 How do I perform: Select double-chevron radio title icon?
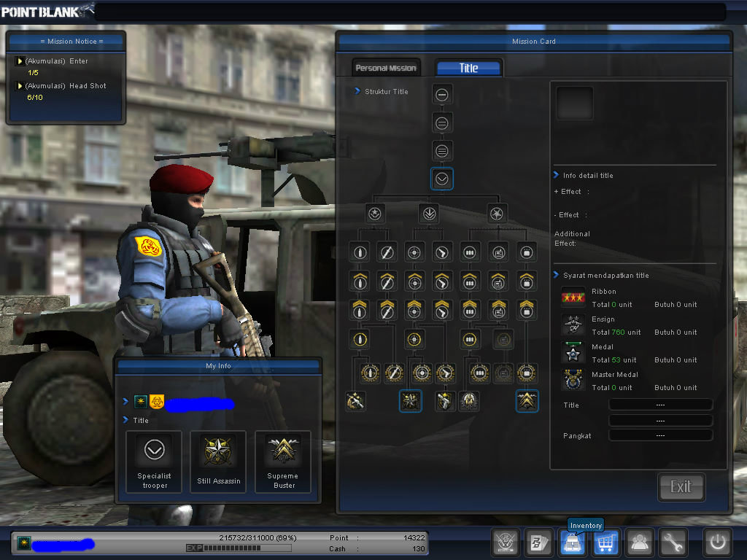point(498,310)
